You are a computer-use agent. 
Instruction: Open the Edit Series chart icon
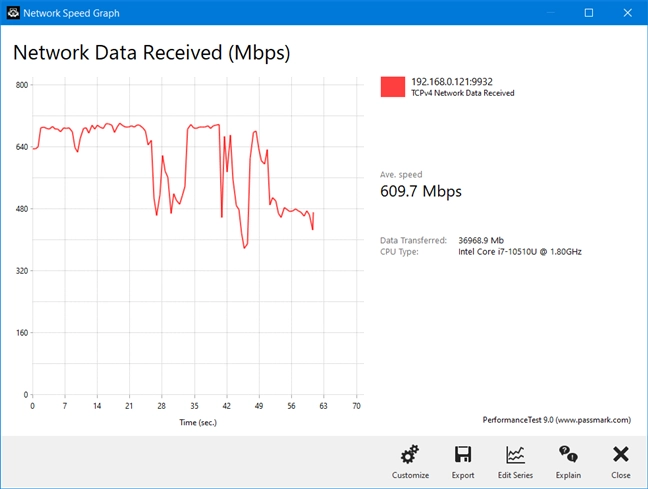click(515, 454)
